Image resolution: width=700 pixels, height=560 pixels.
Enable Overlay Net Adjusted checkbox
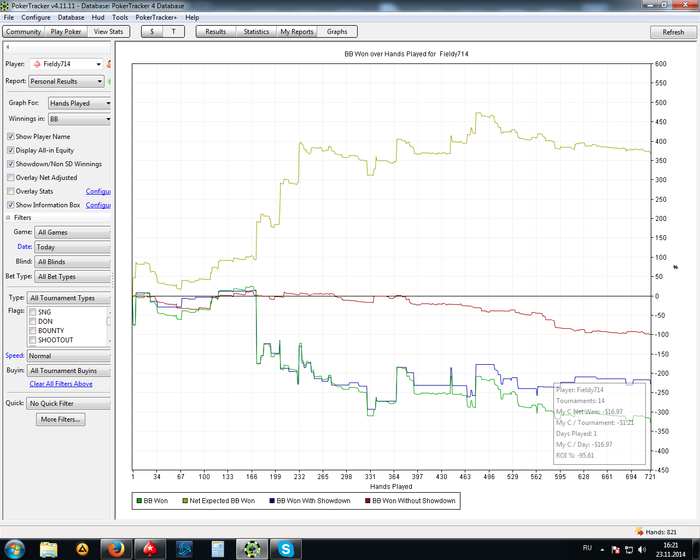click(x=11, y=178)
